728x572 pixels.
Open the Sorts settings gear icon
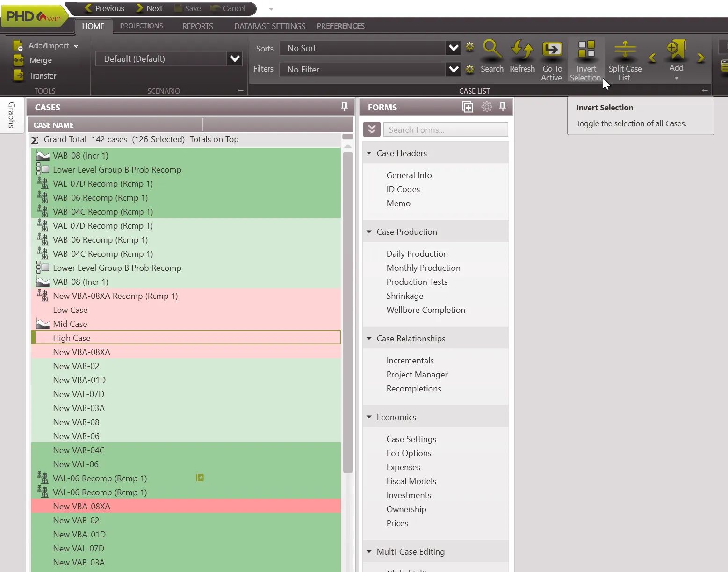point(470,47)
